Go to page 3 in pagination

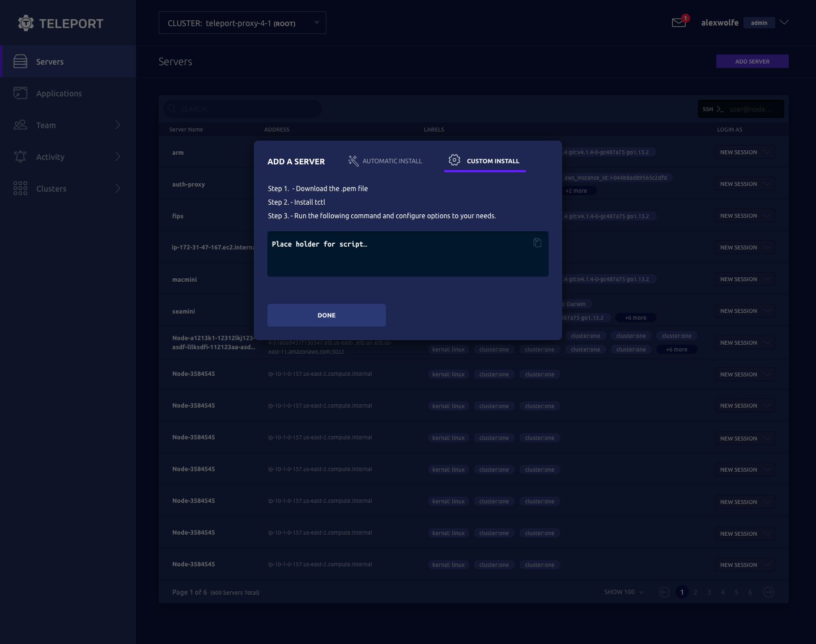point(709,592)
